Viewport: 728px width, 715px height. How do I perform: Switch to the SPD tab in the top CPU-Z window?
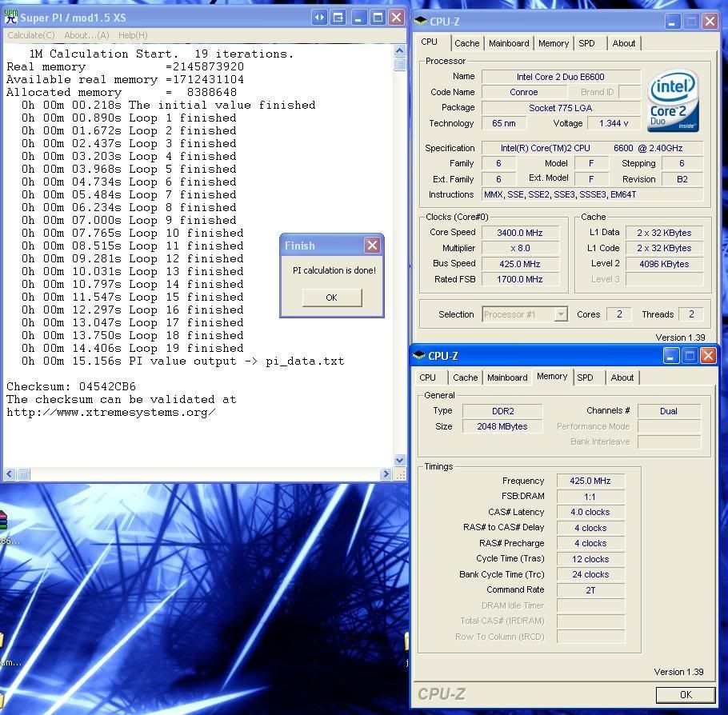tap(588, 43)
